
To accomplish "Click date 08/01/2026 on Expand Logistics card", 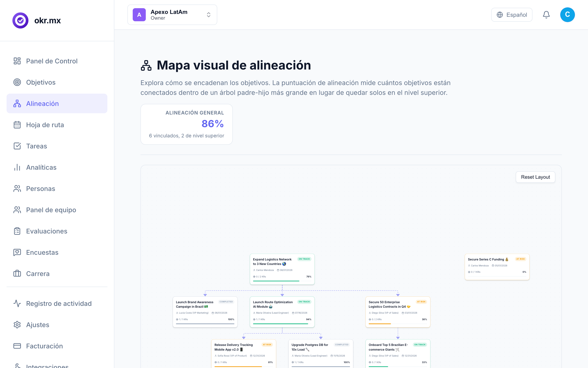I will (x=286, y=270).
